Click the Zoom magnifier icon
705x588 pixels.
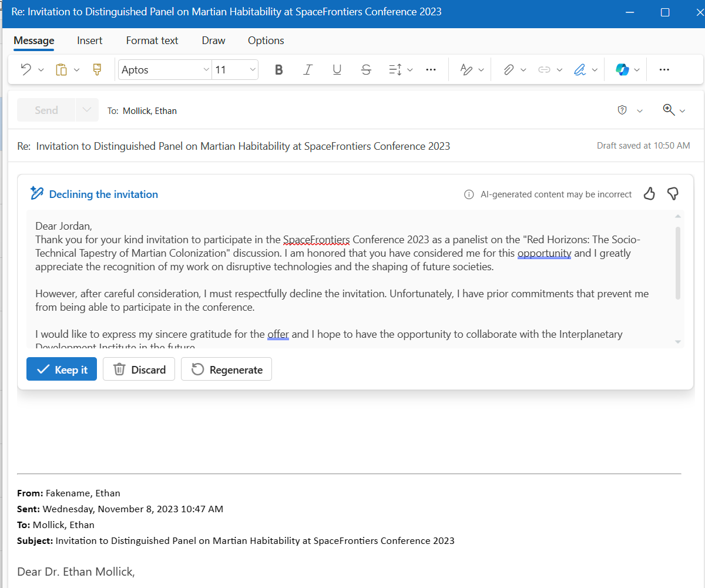pos(669,110)
